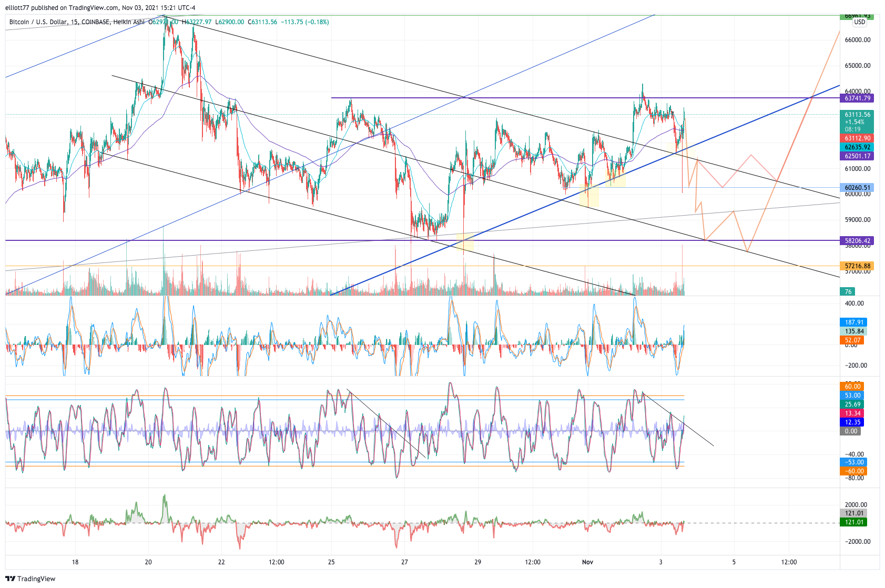The width and height of the screenshot is (885, 588).
Task: Click the blue -53.00 level label
Action: (x=853, y=462)
